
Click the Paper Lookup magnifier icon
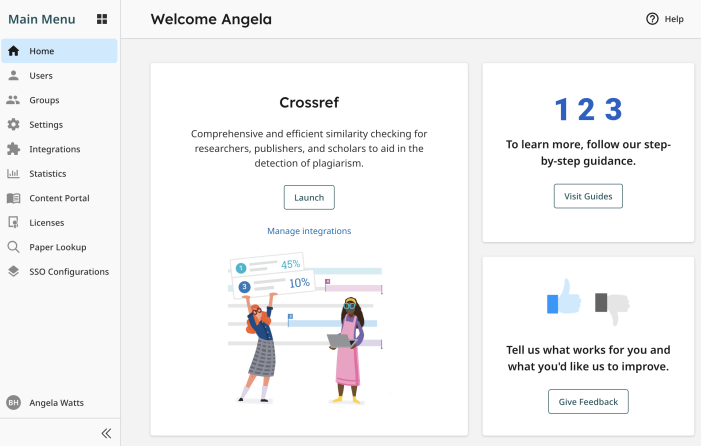[13, 247]
